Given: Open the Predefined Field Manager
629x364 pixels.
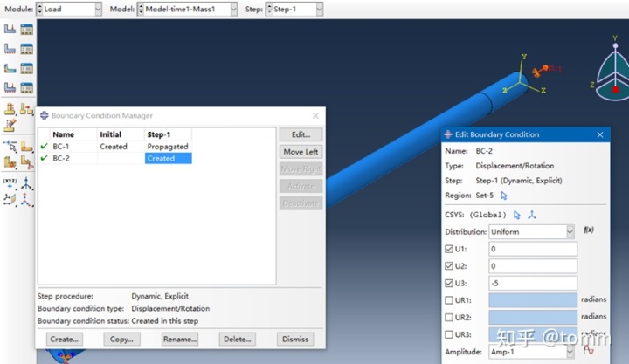Looking at the screenshot, I should pyautogui.click(x=27, y=68).
